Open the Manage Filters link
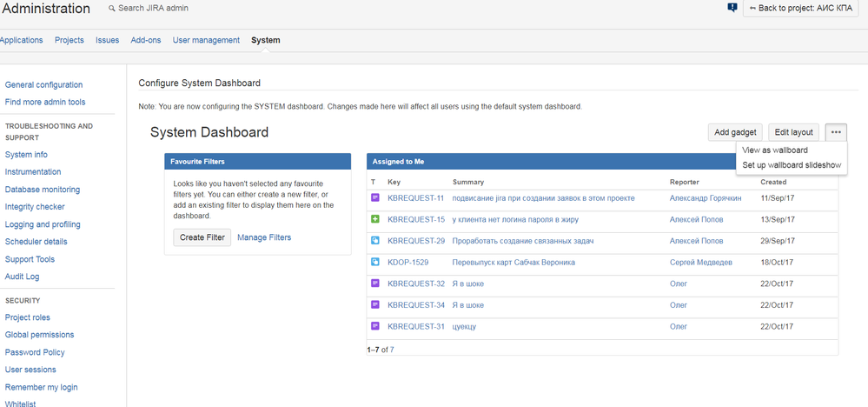868x407 pixels. 264,237
